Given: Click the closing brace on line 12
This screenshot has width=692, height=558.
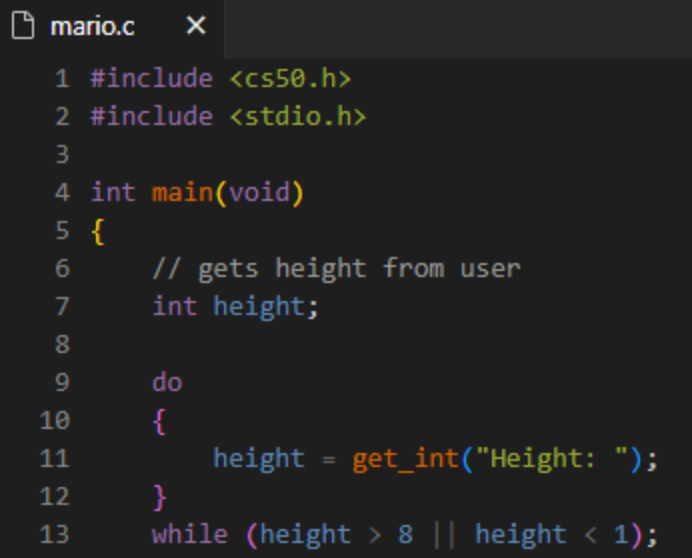Looking at the screenshot, I should pos(159,497).
